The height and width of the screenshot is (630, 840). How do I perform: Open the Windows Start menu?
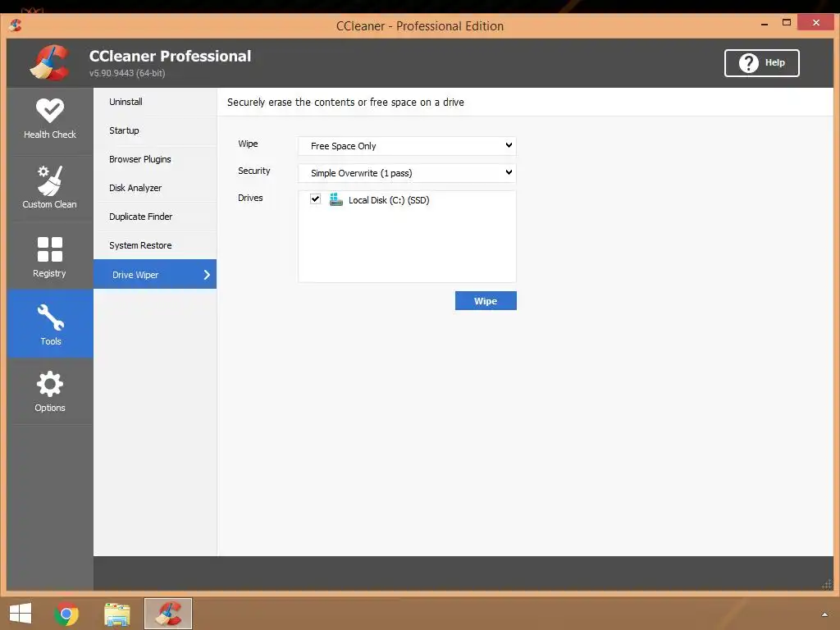click(21, 614)
